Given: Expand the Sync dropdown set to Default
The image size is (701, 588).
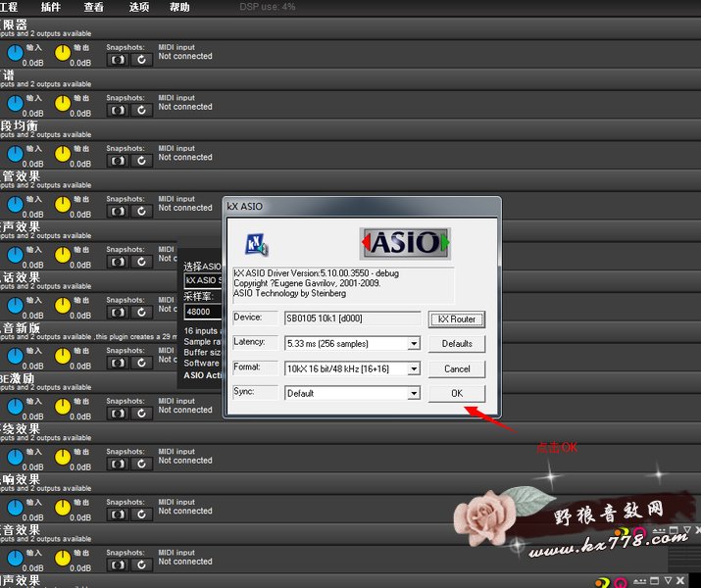Looking at the screenshot, I should pos(415,393).
